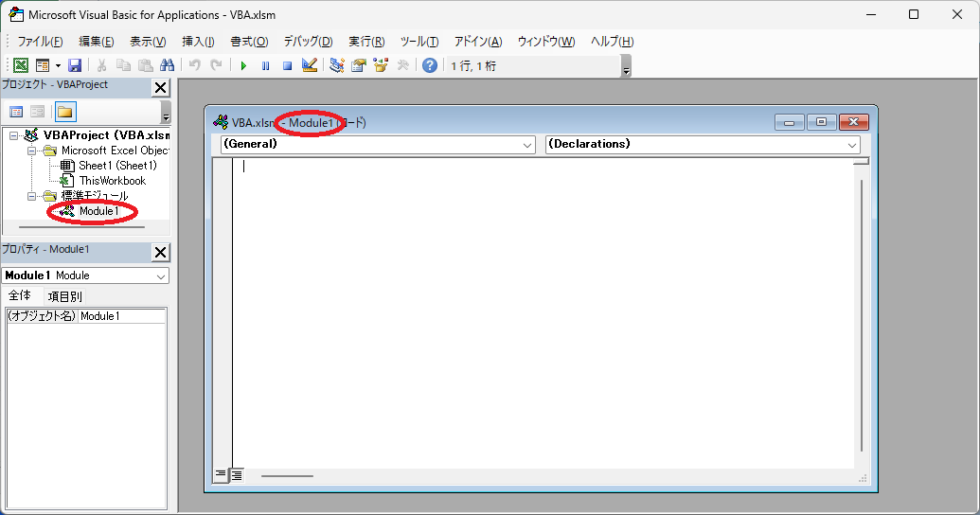The width and height of the screenshot is (980, 515).
Task: Toggle Design Mode icon
Action: (310, 65)
